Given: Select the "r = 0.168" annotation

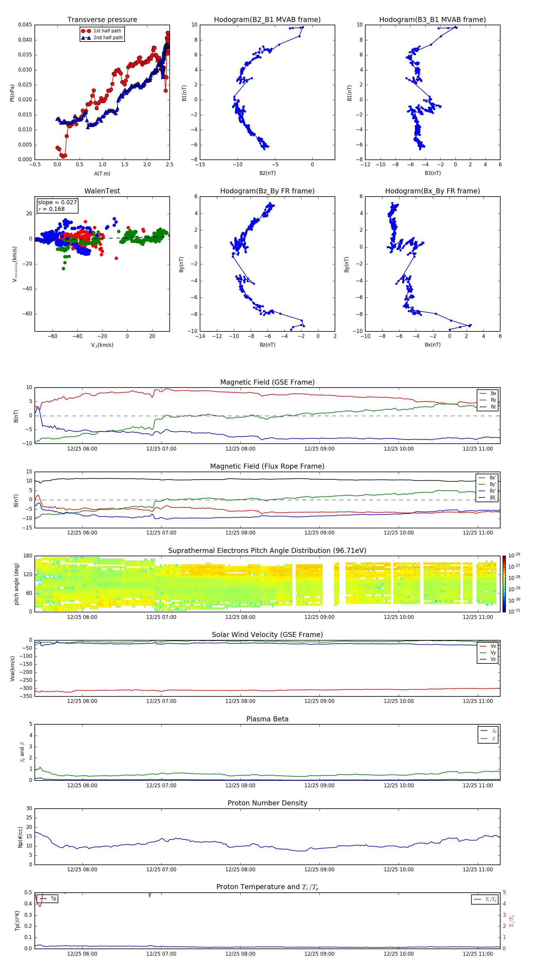Looking at the screenshot, I should point(51,209).
